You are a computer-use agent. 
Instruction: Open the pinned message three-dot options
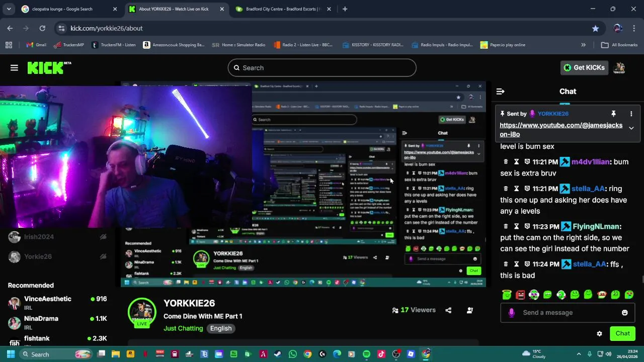[631, 114]
